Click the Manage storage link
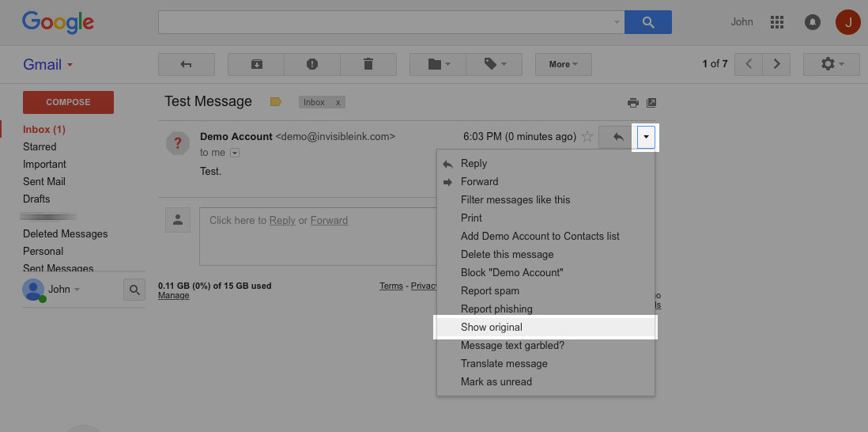 click(173, 296)
